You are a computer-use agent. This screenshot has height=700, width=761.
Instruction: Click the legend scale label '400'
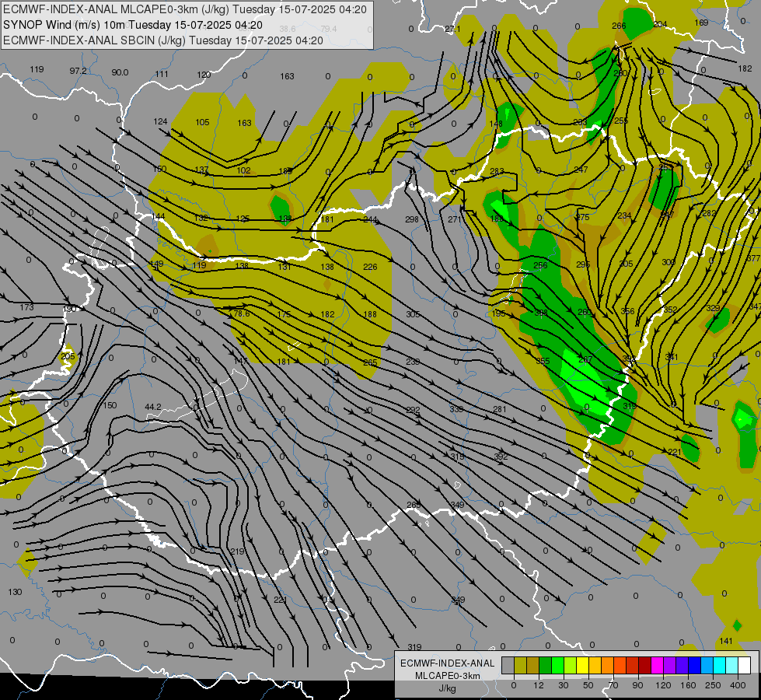coord(738,685)
